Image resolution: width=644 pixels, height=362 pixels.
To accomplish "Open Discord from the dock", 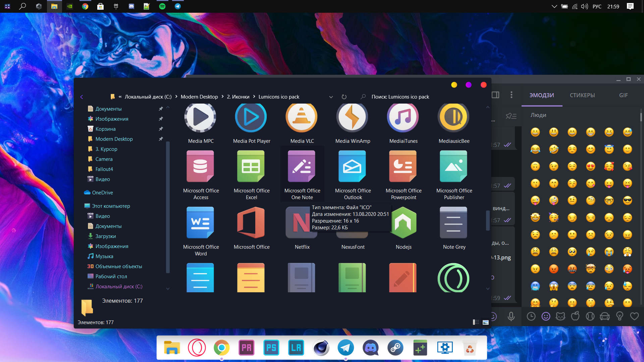I will pyautogui.click(x=370, y=348).
